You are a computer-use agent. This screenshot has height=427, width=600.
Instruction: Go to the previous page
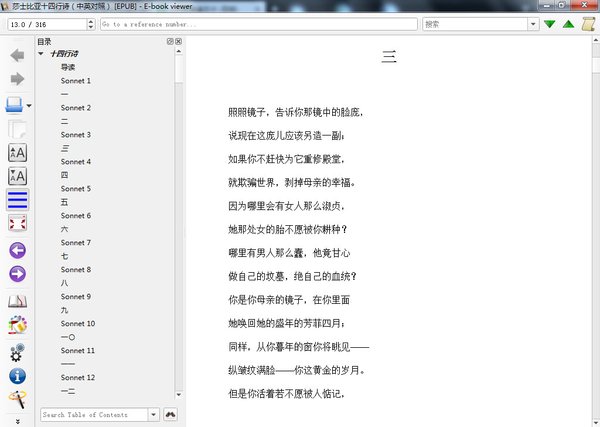click(17, 251)
